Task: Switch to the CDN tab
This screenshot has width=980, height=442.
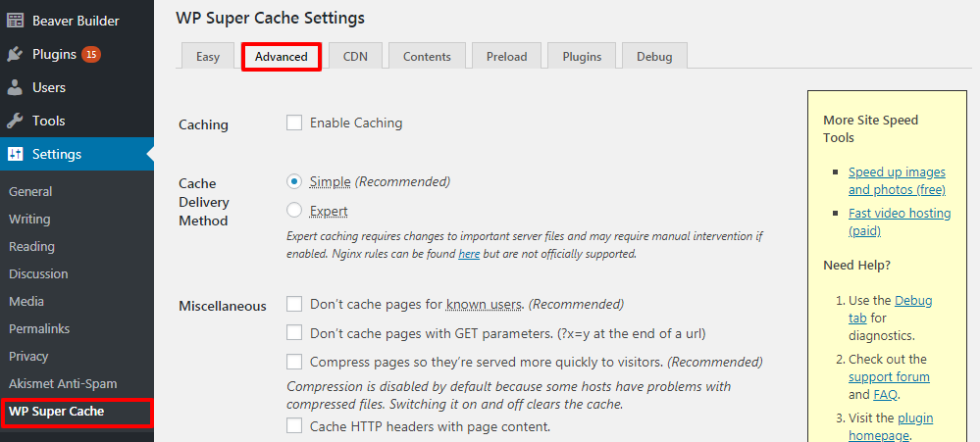Action: [355, 56]
